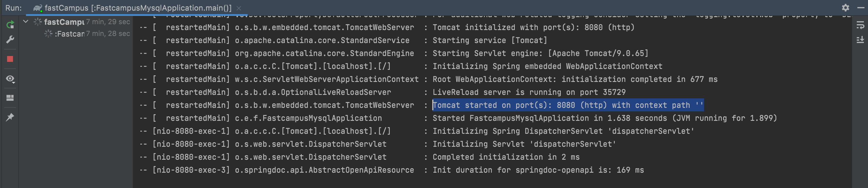Close the fastCampus run tab
Screen dimensions: 868x188
pyautogui.click(x=239, y=8)
